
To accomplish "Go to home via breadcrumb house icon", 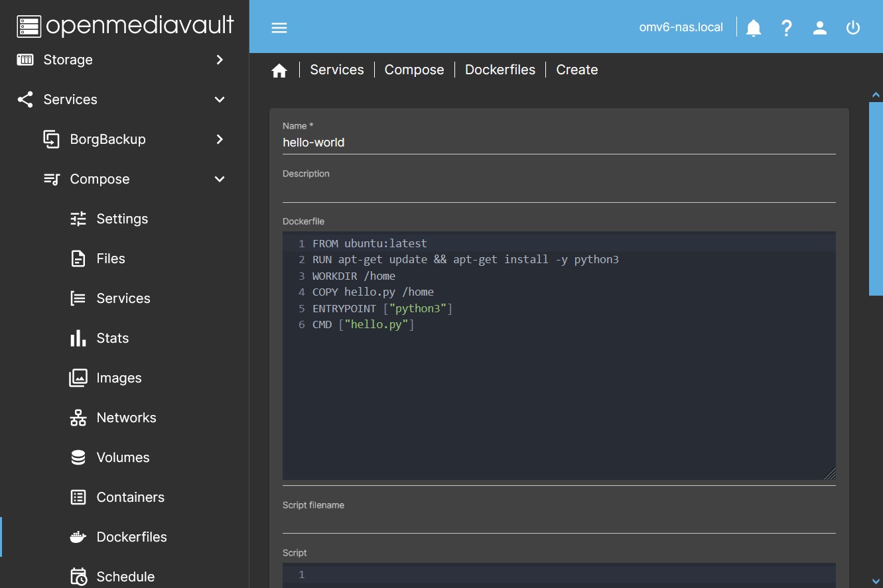I will (279, 70).
